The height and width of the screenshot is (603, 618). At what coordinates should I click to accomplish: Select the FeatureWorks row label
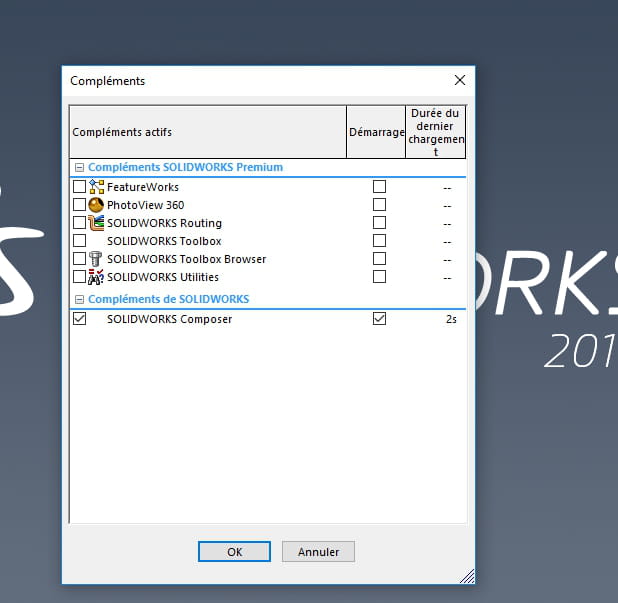(143, 187)
